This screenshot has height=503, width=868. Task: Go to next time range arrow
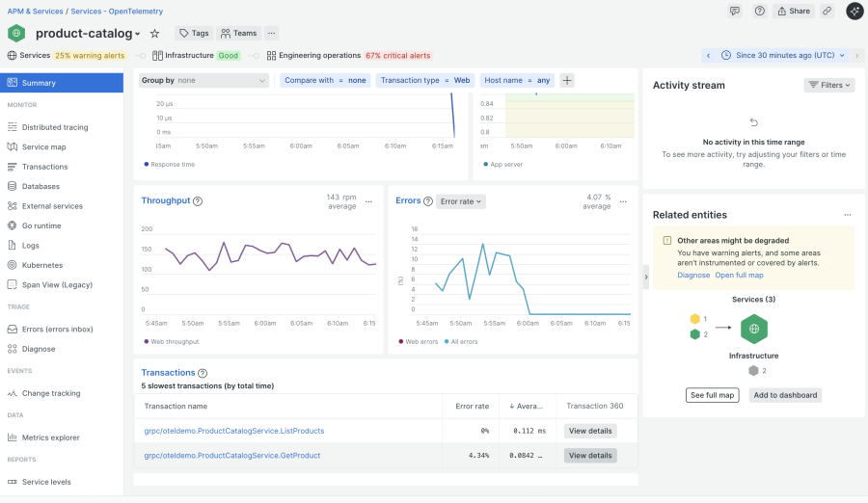[x=857, y=55]
